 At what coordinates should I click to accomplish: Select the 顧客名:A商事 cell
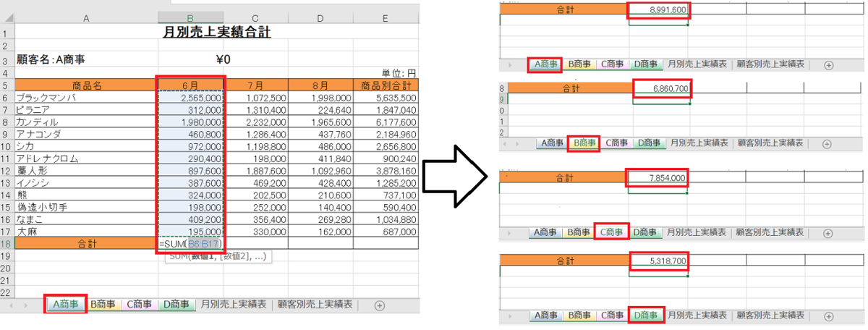click(86, 60)
